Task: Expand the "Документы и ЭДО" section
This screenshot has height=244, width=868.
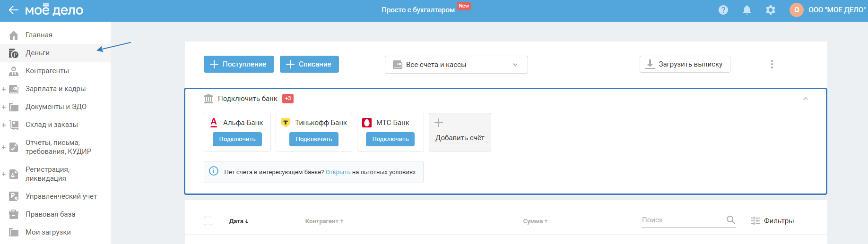Action: [4, 107]
